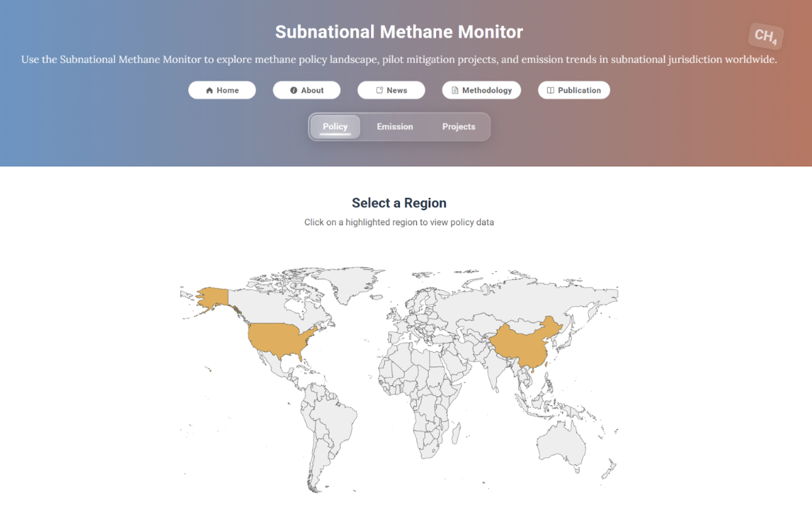Screen dimensions: 812x519
Task: Click the open-book icon beside Publication
Action: coord(550,90)
